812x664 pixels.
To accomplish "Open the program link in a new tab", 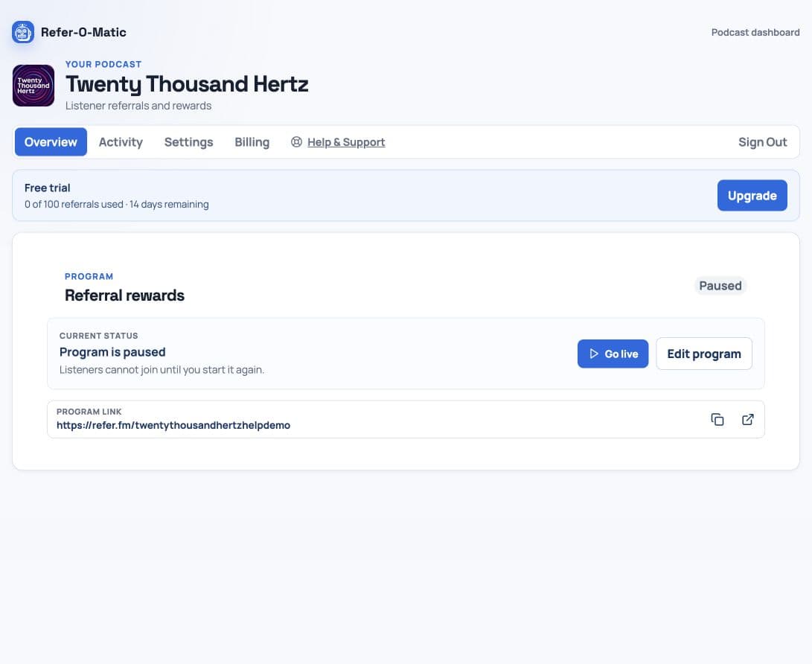I will tap(748, 420).
